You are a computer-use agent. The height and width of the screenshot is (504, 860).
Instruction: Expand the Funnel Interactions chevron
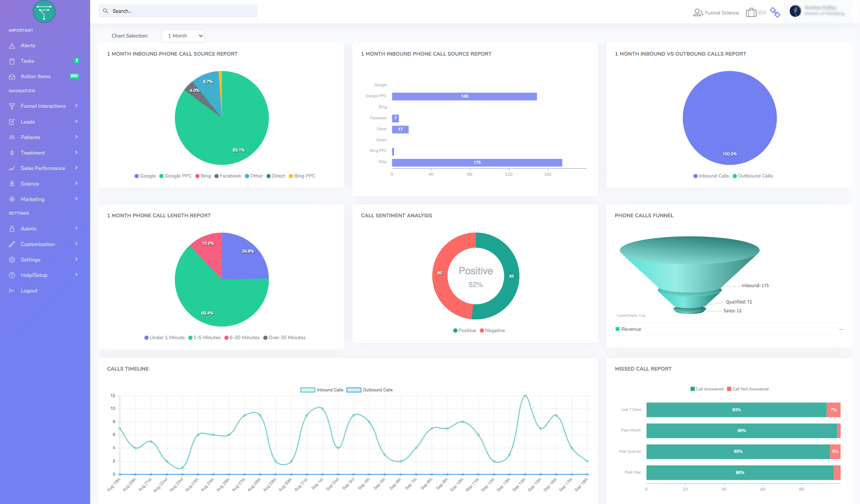click(x=76, y=106)
